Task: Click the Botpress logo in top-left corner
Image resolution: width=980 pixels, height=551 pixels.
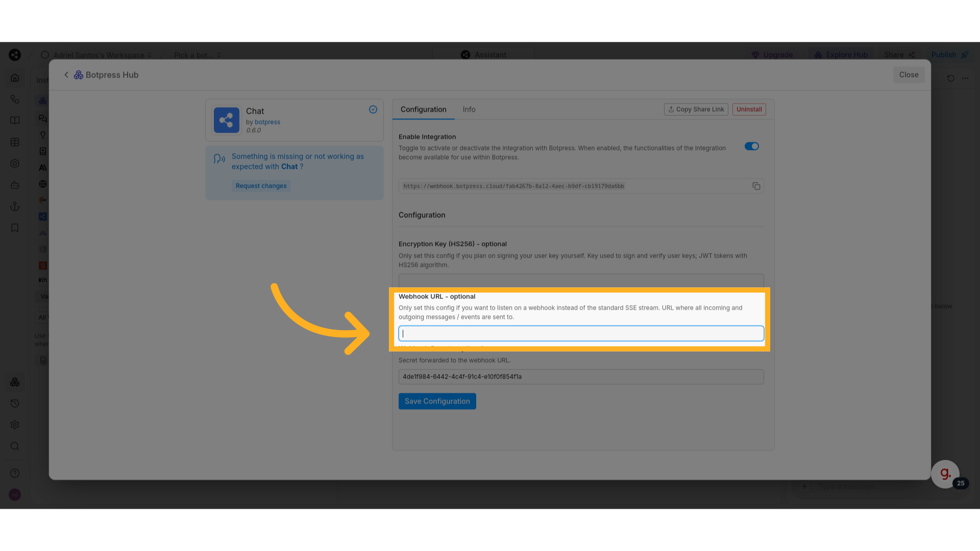Action: 15,55
